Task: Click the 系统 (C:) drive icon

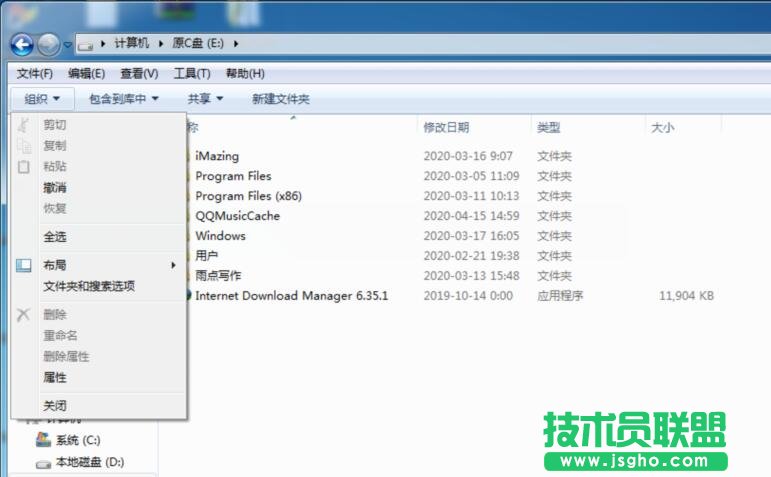Action: [x=43, y=439]
